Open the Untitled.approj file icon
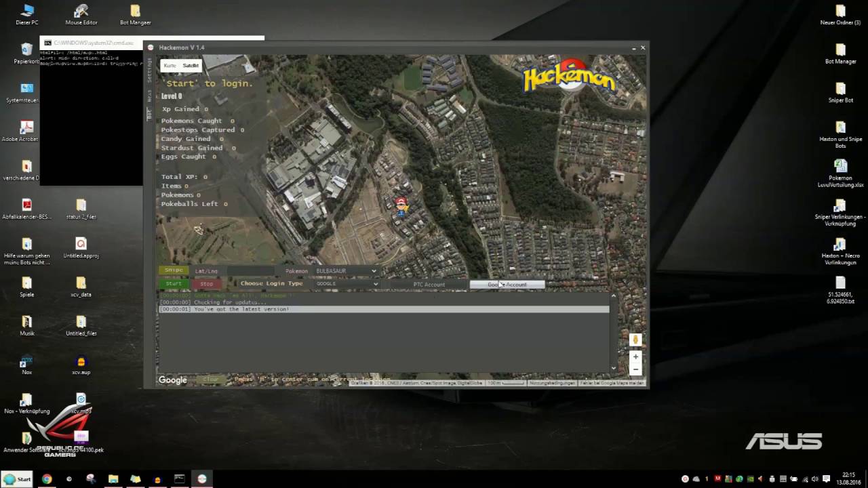 pos(81,248)
